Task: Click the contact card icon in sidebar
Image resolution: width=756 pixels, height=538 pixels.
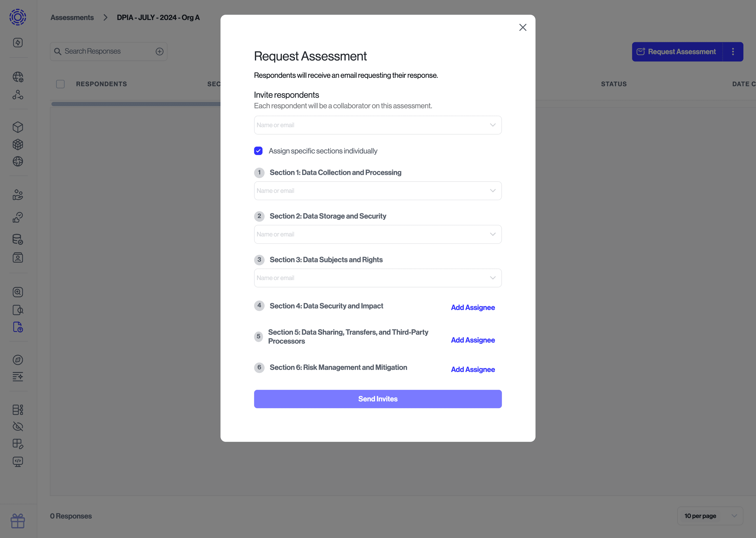Action: (x=18, y=257)
